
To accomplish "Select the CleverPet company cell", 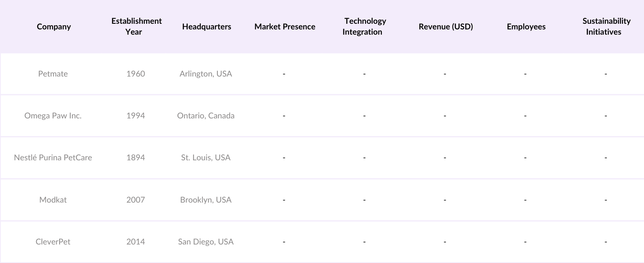I will 53,242.
